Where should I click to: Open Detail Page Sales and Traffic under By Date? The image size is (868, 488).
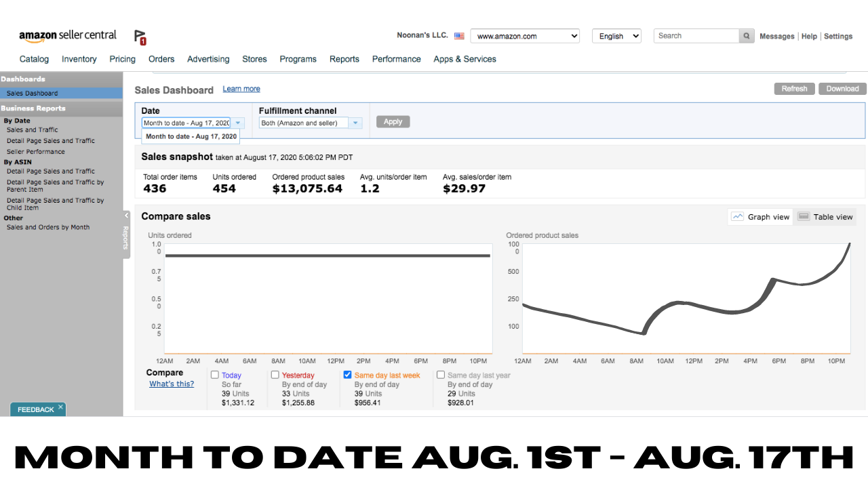51,141
